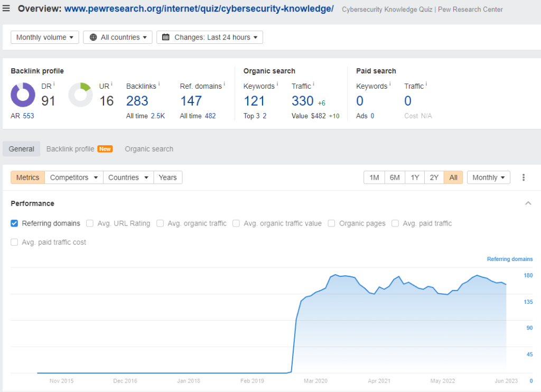Click the three-dot chart options icon

tap(524, 178)
